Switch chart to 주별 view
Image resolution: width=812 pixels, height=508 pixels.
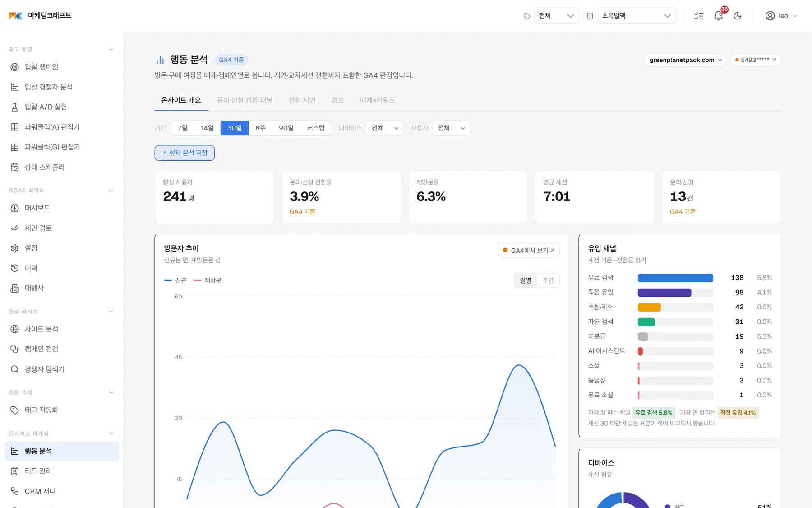[548, 280]
